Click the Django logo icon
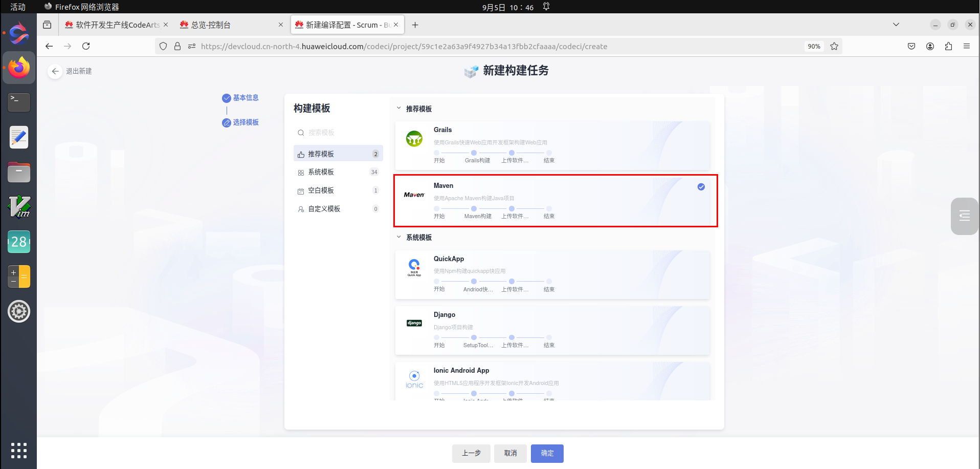Screen dimensions: 980x469 tap(414, 323)
